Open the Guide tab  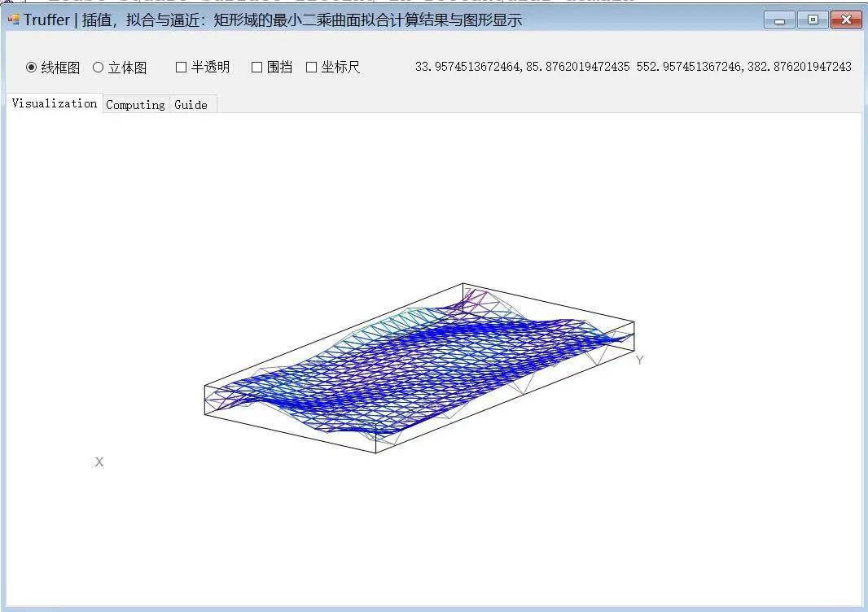(x=191, y=105)
